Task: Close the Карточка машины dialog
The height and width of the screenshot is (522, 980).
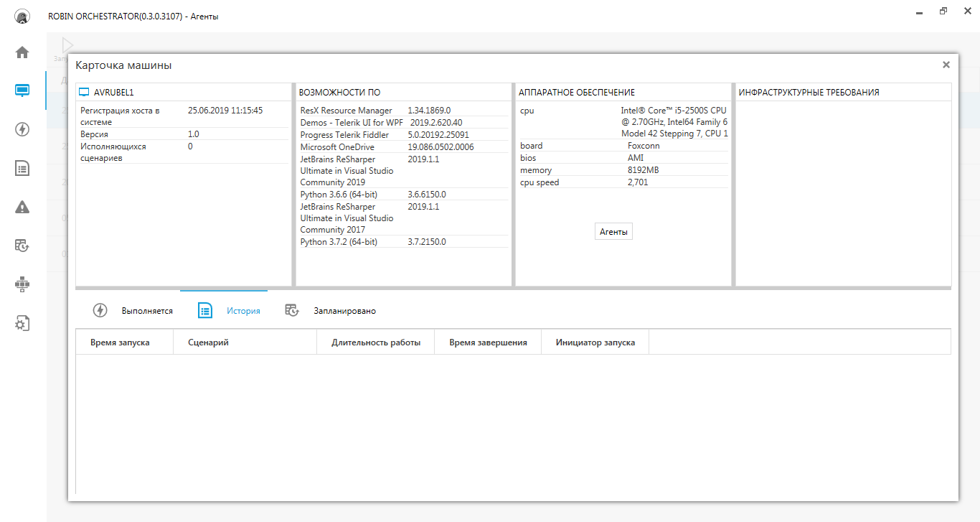Action: tap(946, 65)
